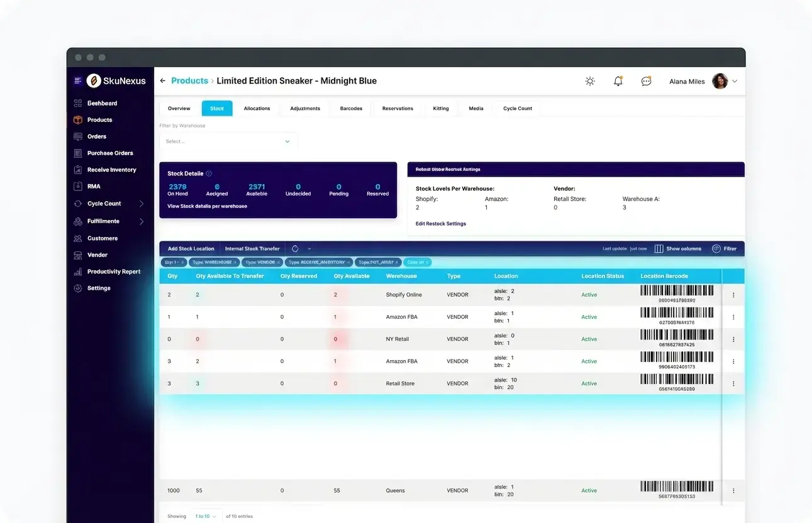Open the kebab menu on the Shopify Online row
Image resolution: width=812 pixels, height=523 pixels.
733,294
